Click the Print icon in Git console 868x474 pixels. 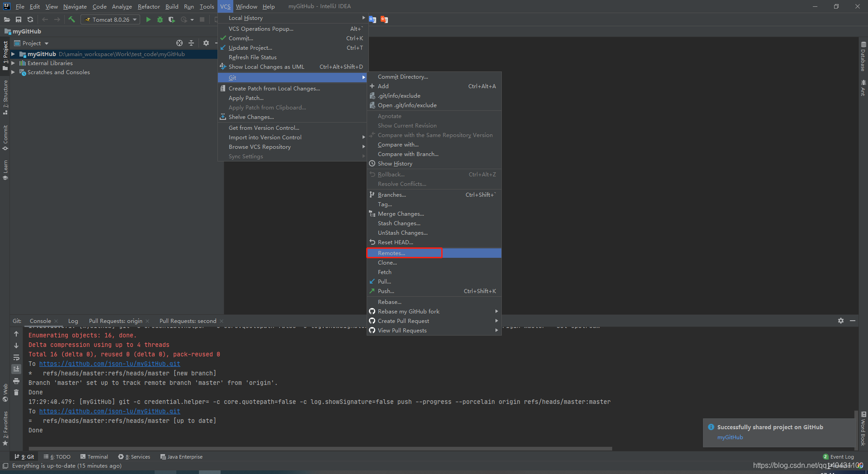tap(16, 381)
